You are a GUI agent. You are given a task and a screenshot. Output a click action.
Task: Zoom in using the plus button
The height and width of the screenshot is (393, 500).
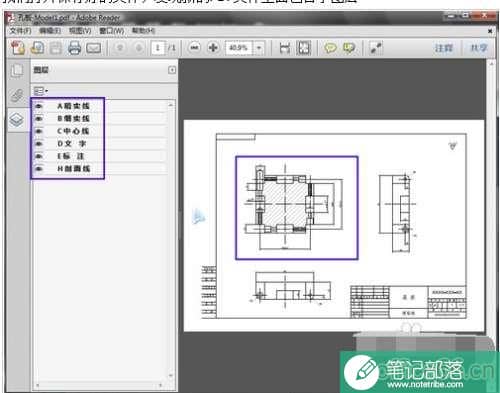click(213, 48)
